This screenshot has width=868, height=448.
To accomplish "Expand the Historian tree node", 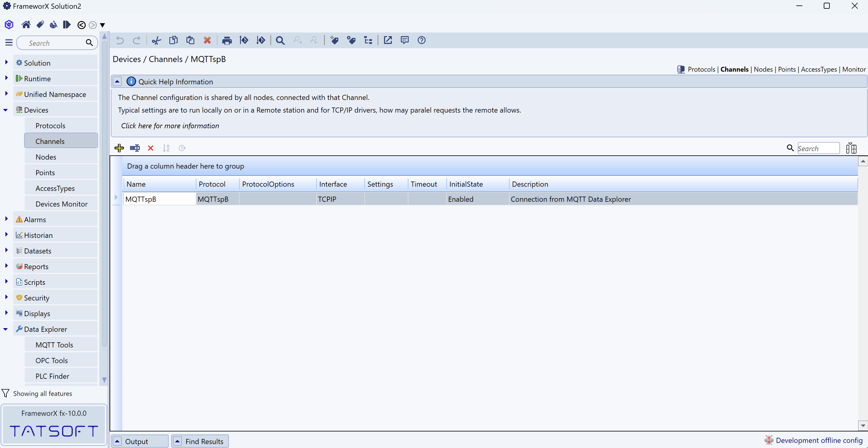I will click(6, 235).
